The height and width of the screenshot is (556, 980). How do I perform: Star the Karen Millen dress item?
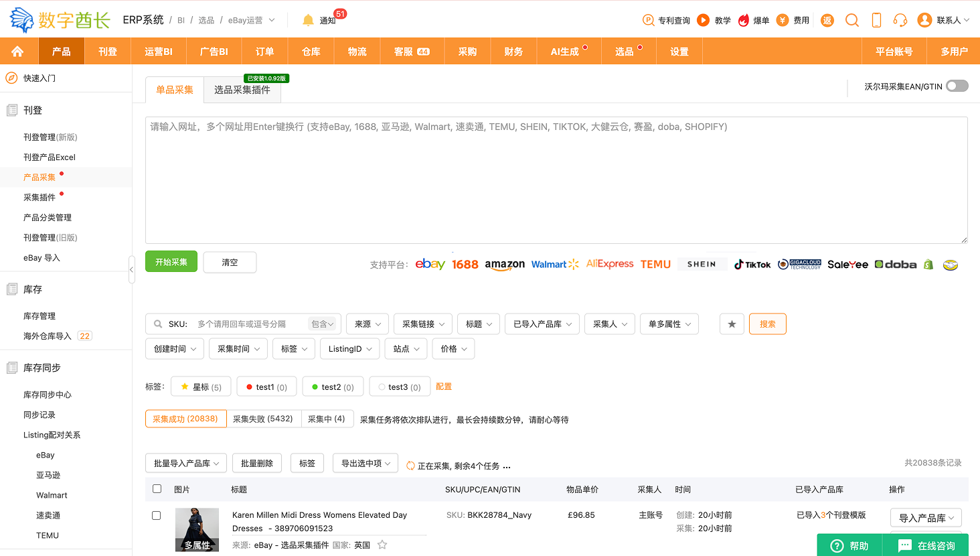(x=382, y=545)
